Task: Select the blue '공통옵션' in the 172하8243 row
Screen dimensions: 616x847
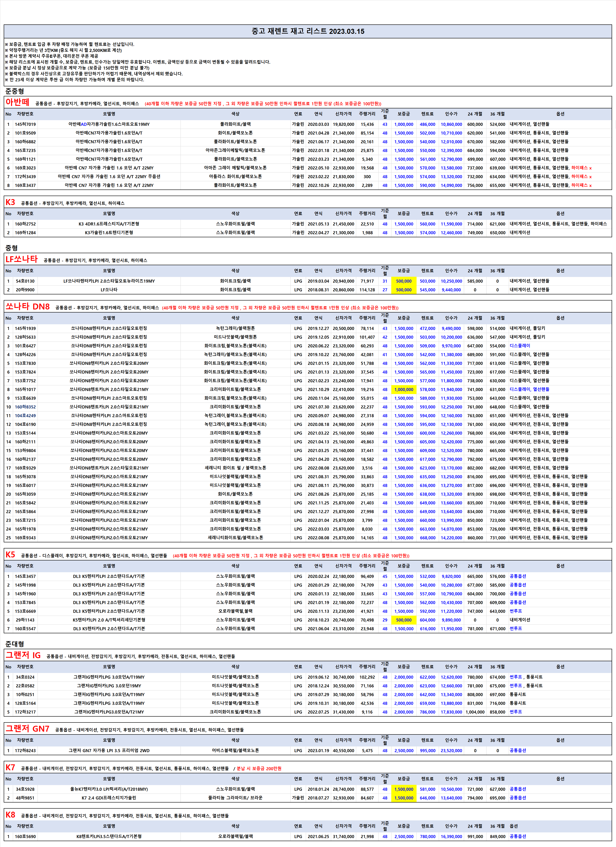Action: (518, 751)
